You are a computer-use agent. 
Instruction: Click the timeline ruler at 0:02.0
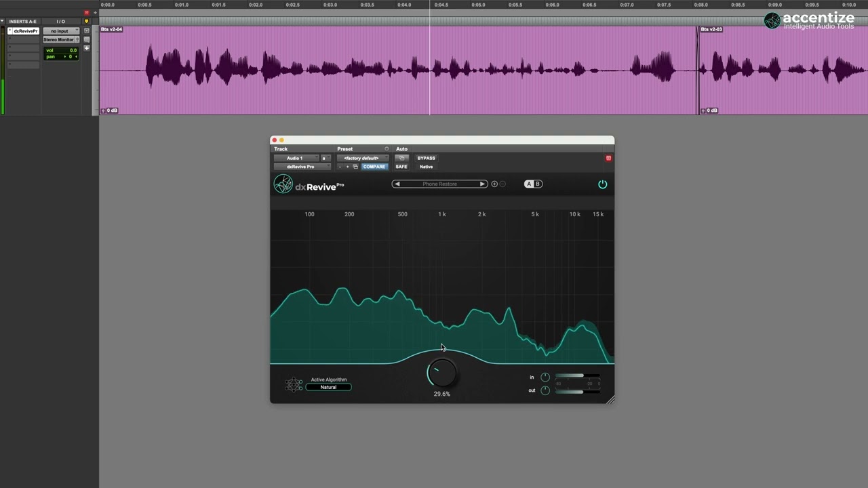coord(255,5)
